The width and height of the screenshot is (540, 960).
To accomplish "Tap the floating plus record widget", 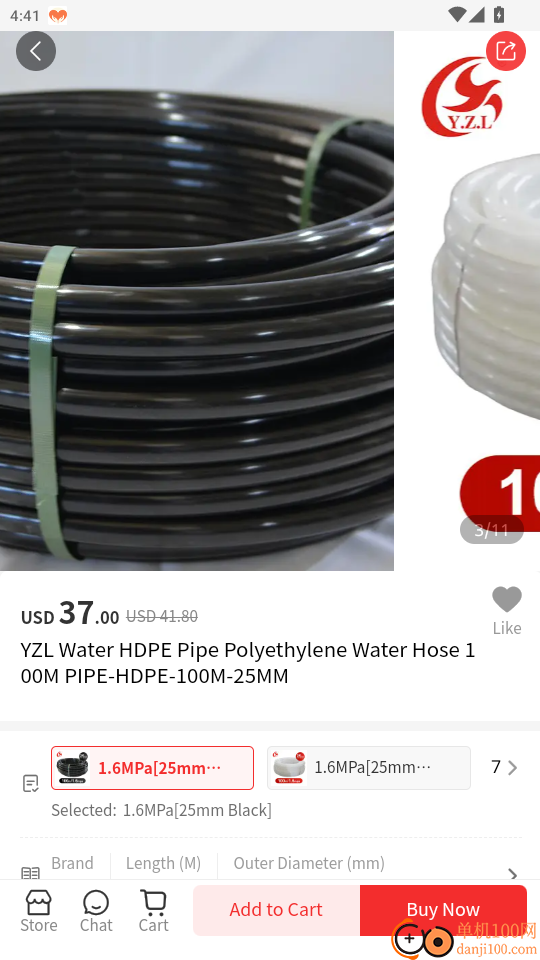I will tap(422, 938).
